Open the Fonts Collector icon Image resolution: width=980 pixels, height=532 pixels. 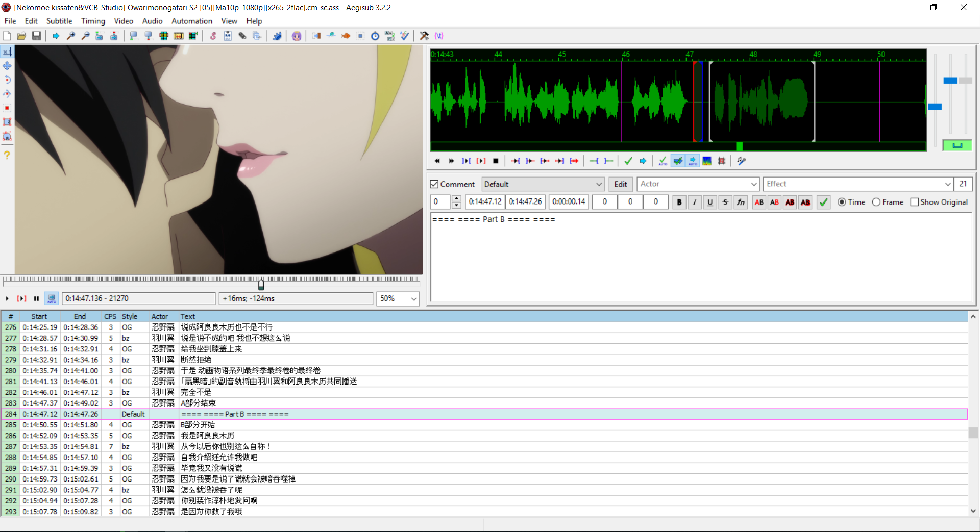coord(257,36)
